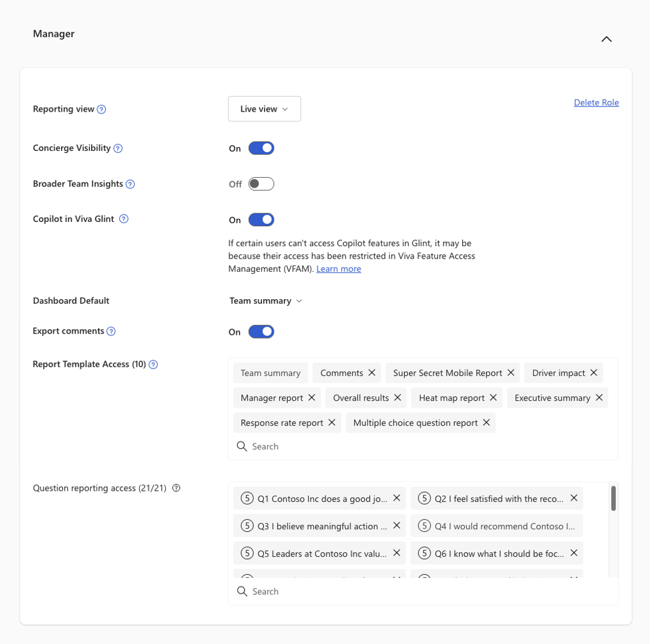Turn off Copilot in Viva Glint toggle

[x=261, y=219]
